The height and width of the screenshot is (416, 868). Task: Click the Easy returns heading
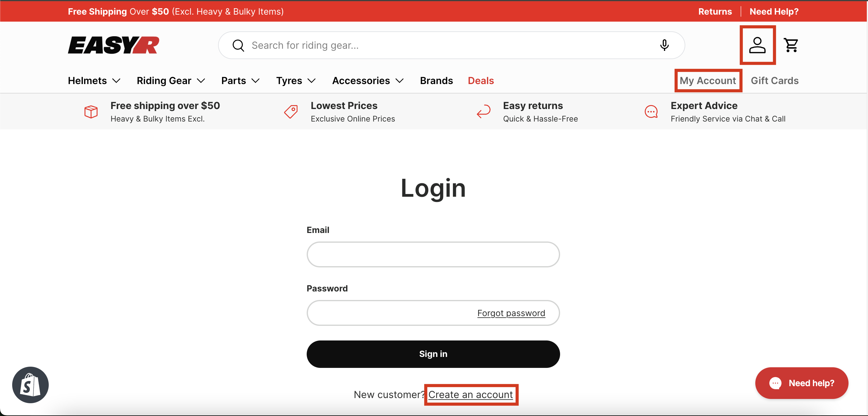(533, 105)
